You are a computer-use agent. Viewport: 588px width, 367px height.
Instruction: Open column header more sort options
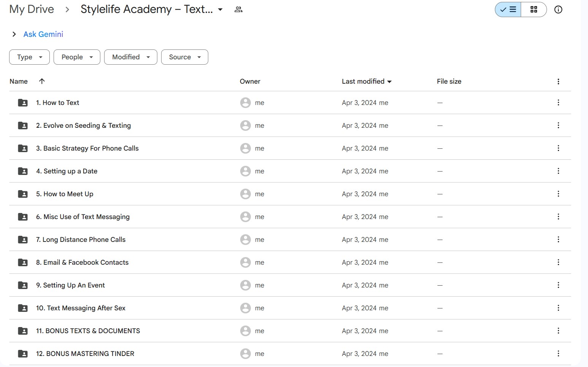click(x=558, y=81)
